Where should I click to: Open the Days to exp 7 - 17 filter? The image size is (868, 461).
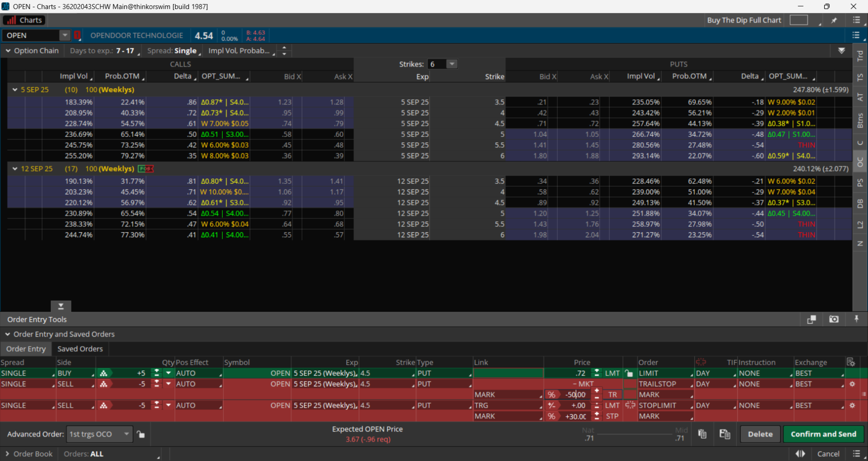[x=105, y=51]
